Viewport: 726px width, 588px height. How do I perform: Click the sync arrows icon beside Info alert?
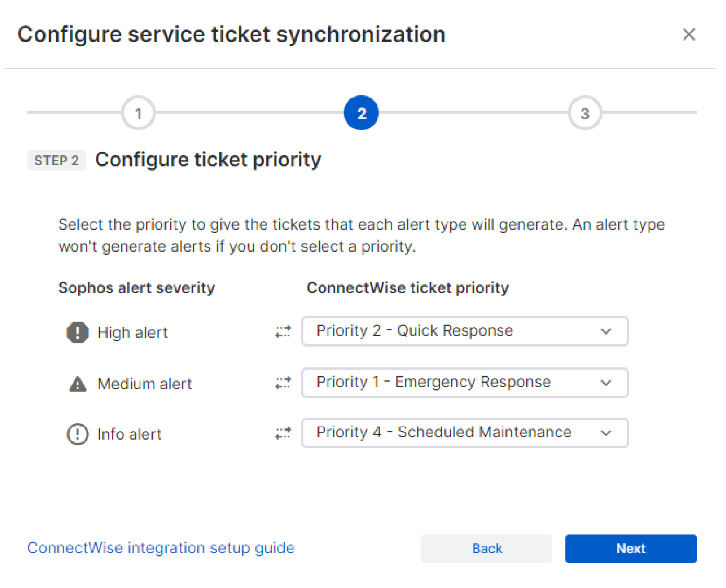(283, 433)
